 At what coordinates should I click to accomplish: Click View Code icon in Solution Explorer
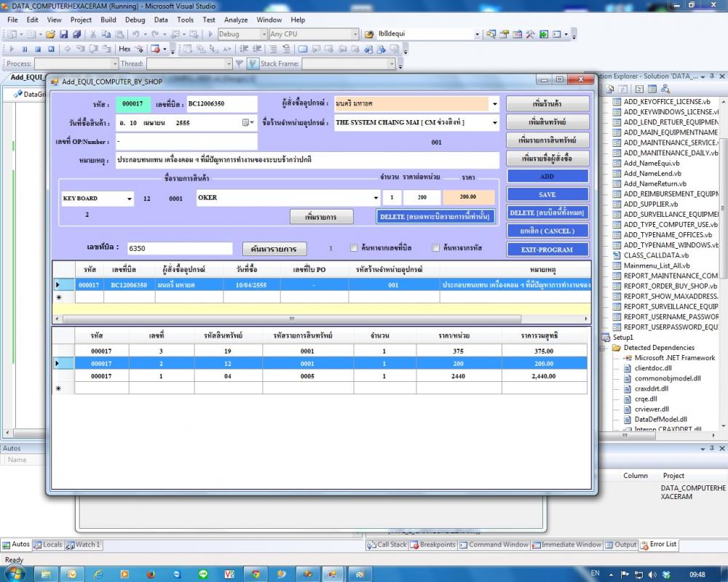coord(639,89)
